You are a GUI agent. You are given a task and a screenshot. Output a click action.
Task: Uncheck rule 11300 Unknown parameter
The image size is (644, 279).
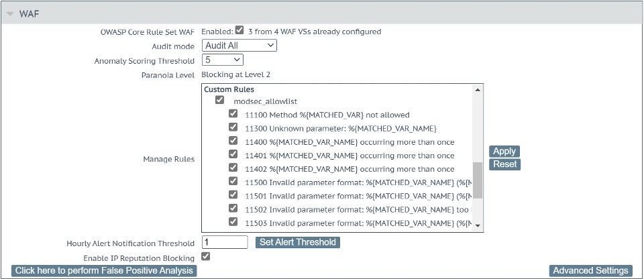click(x=233, y=127)
